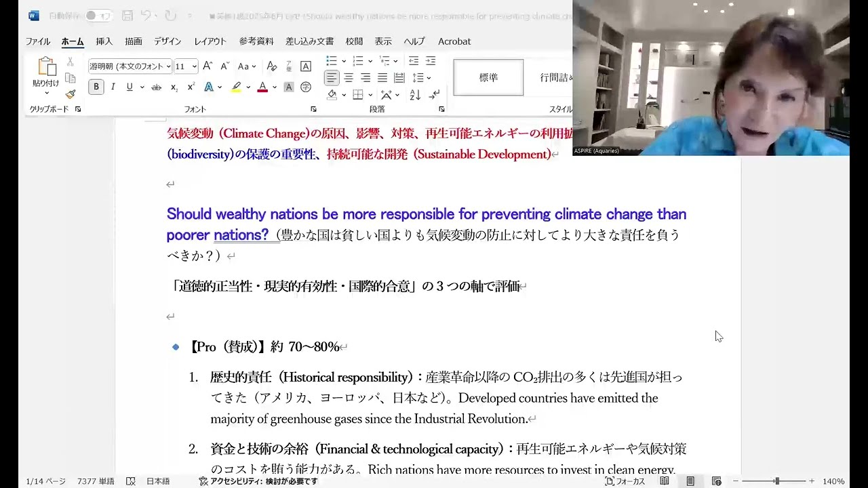Switch to the 校閲 ribbon tab

coord(354,41)
